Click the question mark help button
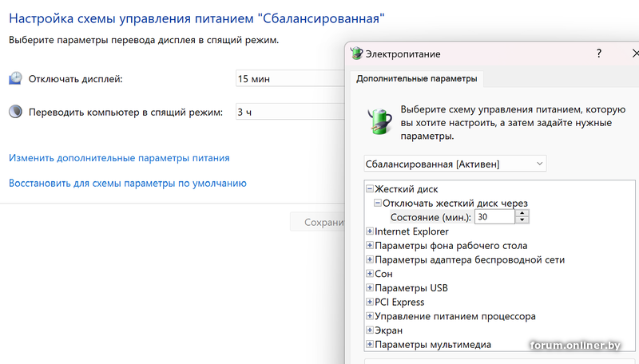This screenshot has height=364, width=639. (599, 53)
